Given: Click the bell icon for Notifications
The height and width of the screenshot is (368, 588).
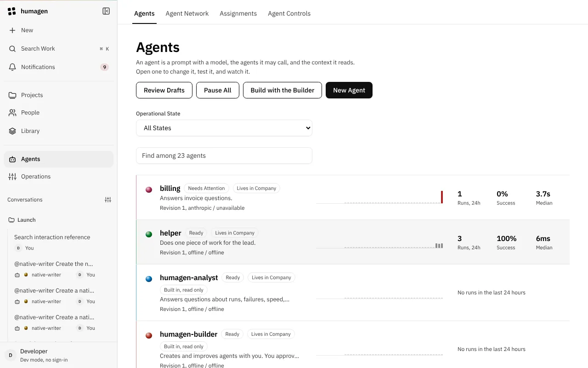Looking at the screenshot, I should tap(12, 67).
